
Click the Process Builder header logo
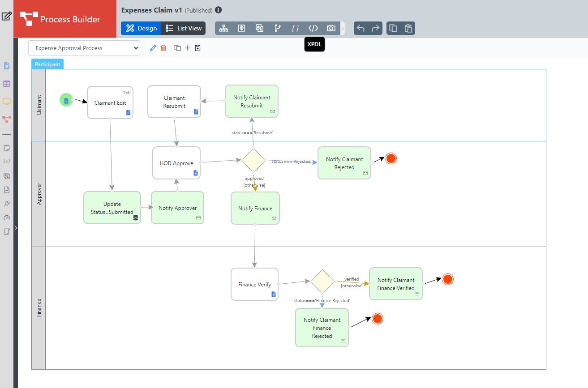click(60, 19)
